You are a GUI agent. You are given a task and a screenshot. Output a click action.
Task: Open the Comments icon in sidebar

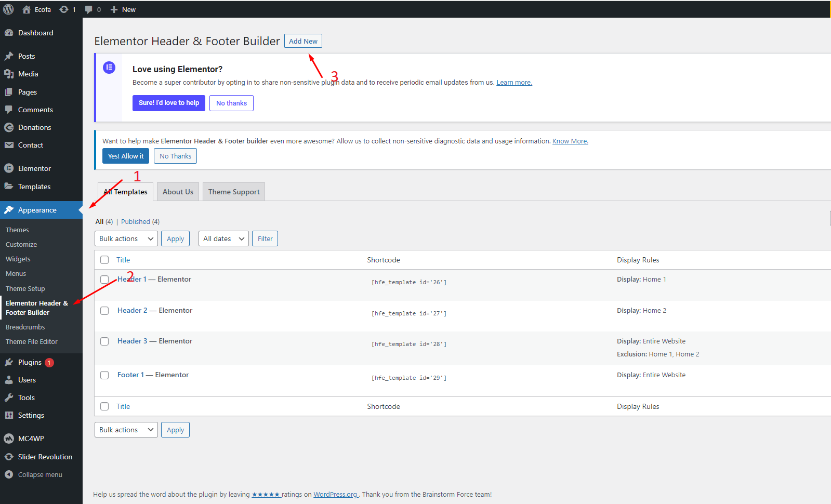pos(9,110)
